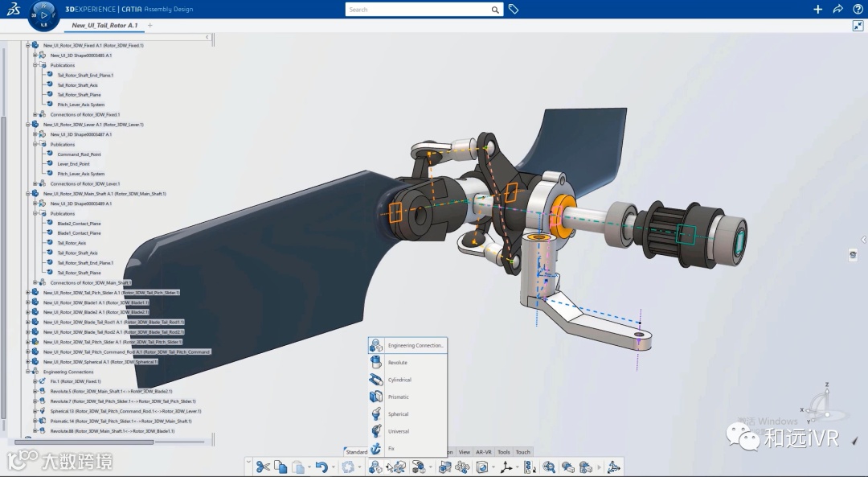Click the tag icon next to search
The width and height of the screenshot is (868, 477).
[x=514, y=10]
